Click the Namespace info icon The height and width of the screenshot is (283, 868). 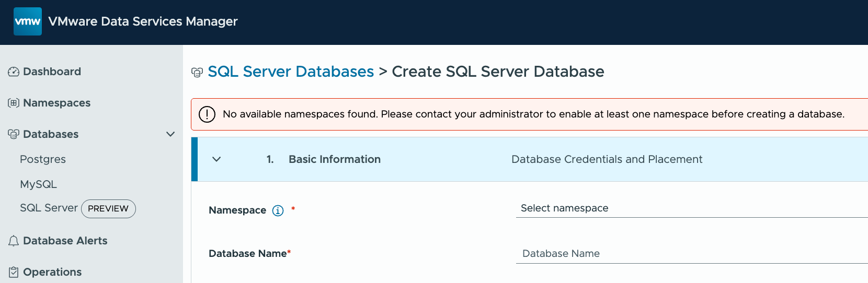coord(278,210)
